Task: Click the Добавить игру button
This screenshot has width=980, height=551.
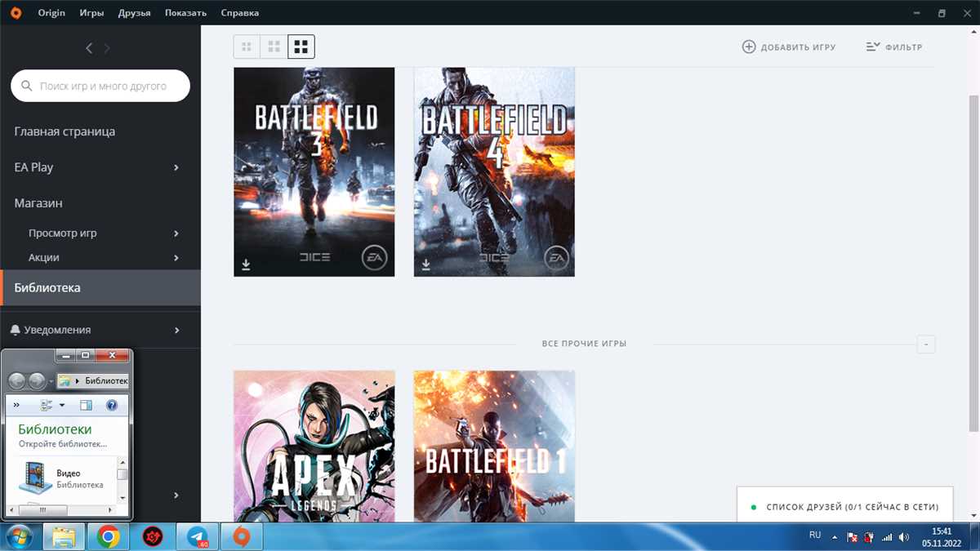Action: 786,47
